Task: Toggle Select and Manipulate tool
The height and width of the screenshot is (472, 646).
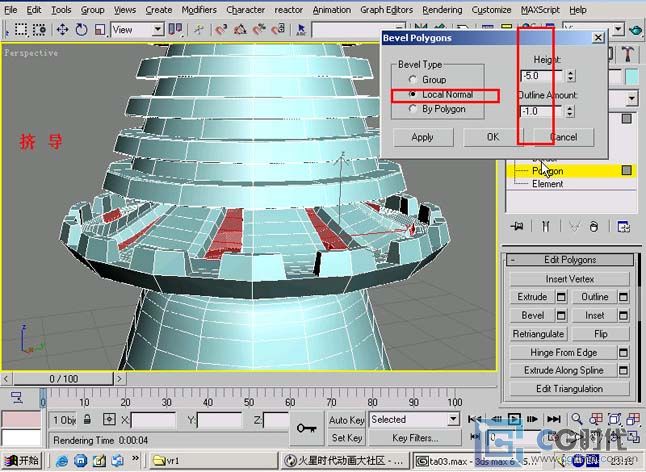Action: click(x=199, y=29)
